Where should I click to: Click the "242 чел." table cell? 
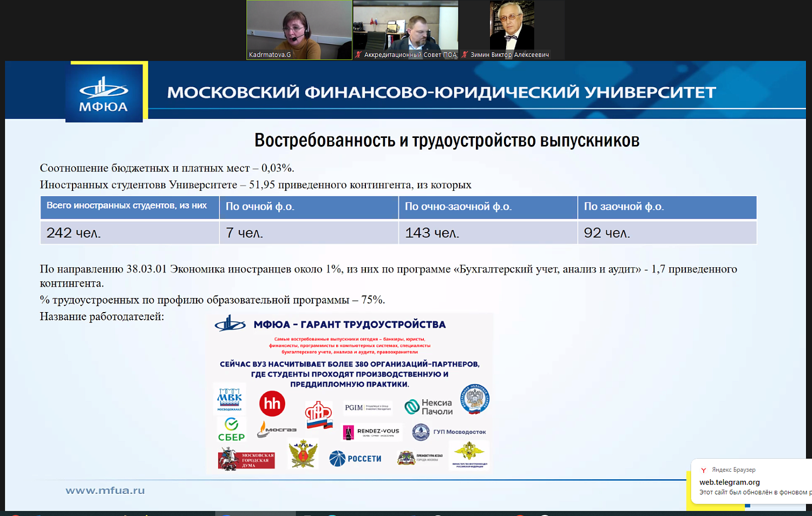[x=129, y=233]
